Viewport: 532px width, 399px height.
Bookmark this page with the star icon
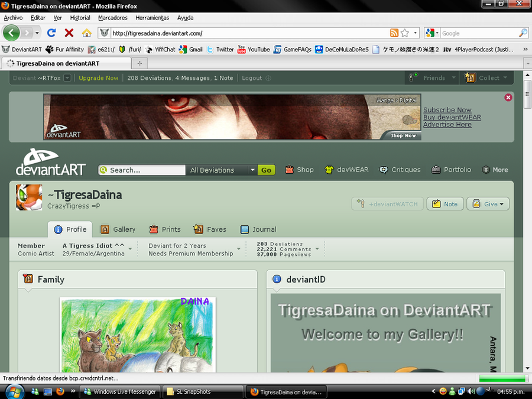click(405, 33)
